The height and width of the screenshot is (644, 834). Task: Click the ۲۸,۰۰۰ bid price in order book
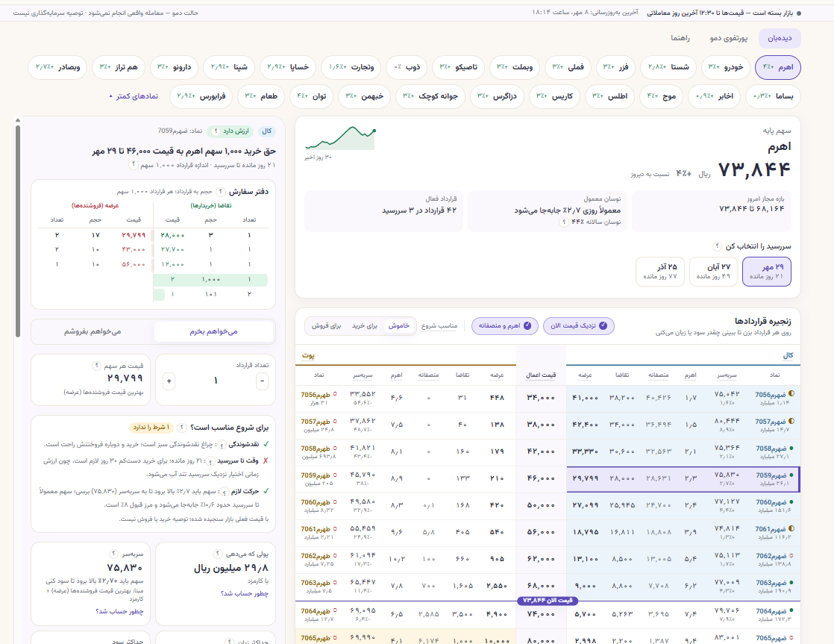pos(172,235)
